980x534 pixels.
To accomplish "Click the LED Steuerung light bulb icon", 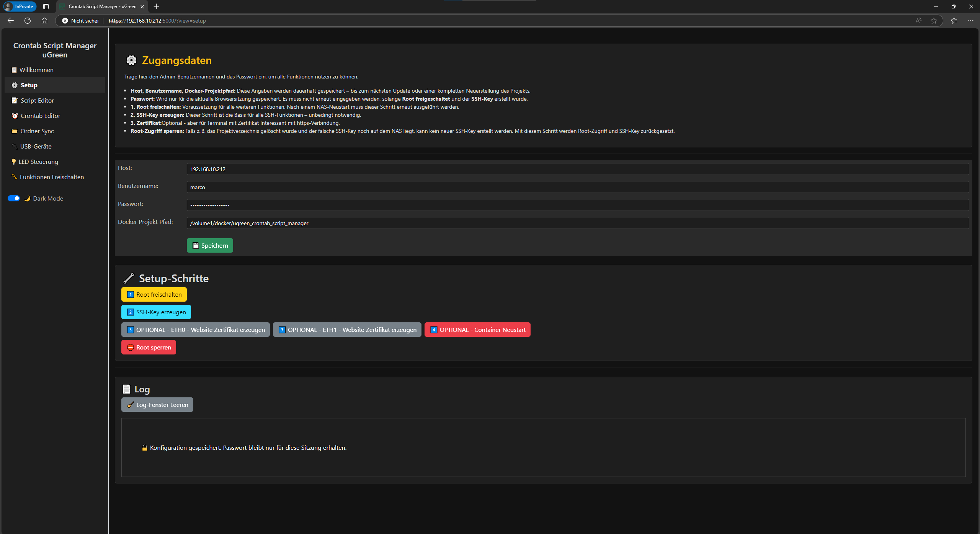I will pos(14,162).
